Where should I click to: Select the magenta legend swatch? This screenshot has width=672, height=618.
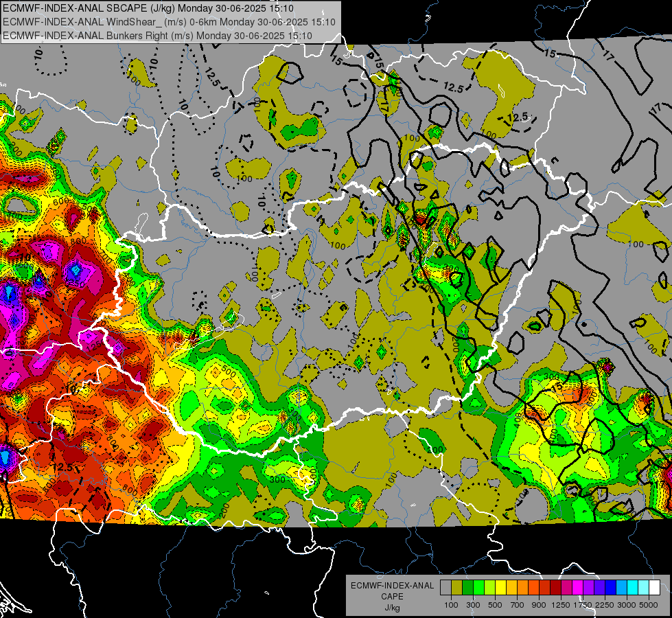pyautogui.click(x=578, y=588)
